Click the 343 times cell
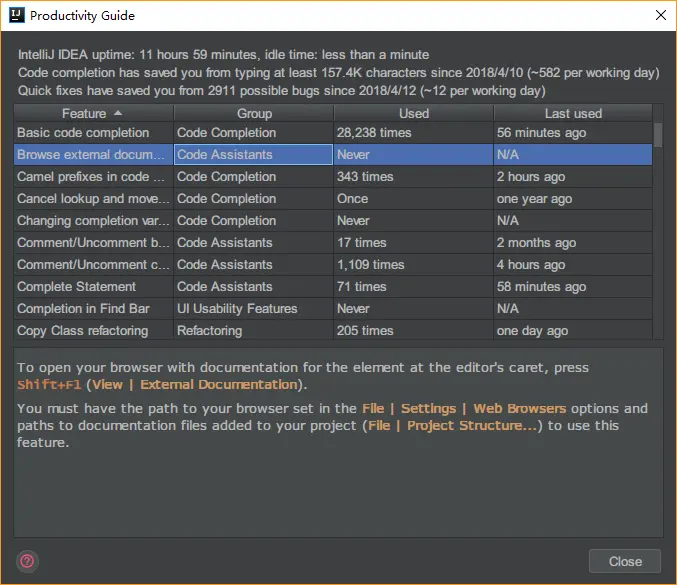The width and height of the screenshot is (677, 585). (414, 177)
